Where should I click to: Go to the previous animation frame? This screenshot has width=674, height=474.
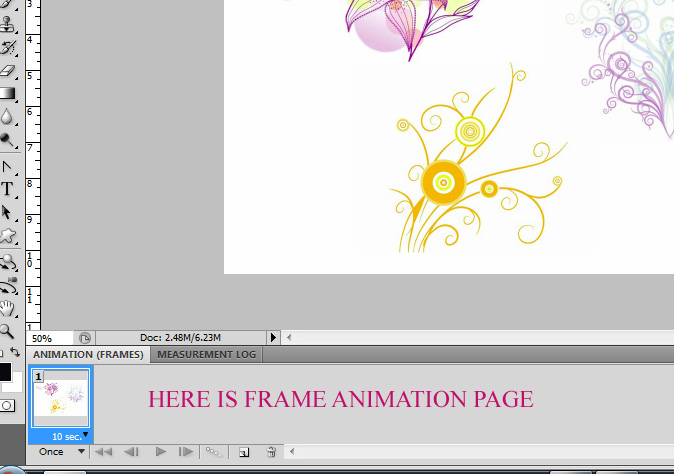pyautogui.click(x=132, y=452)
